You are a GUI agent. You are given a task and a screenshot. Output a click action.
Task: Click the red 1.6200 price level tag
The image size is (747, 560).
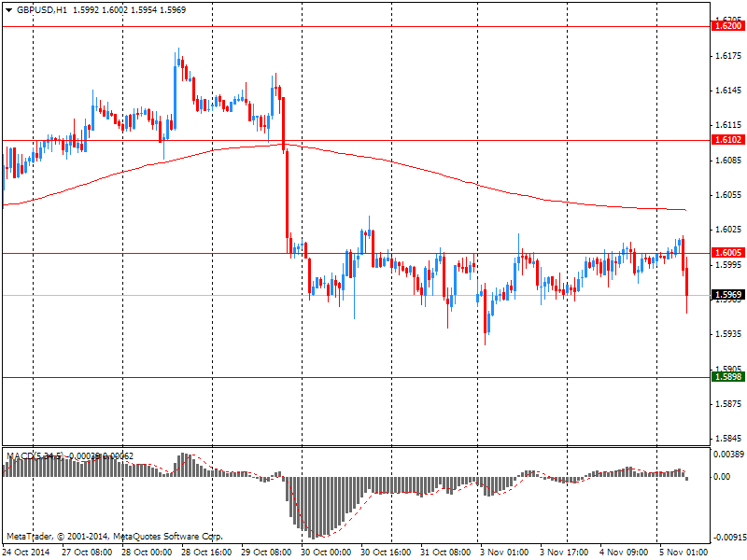pyautogui.click(x=727, y=26)
